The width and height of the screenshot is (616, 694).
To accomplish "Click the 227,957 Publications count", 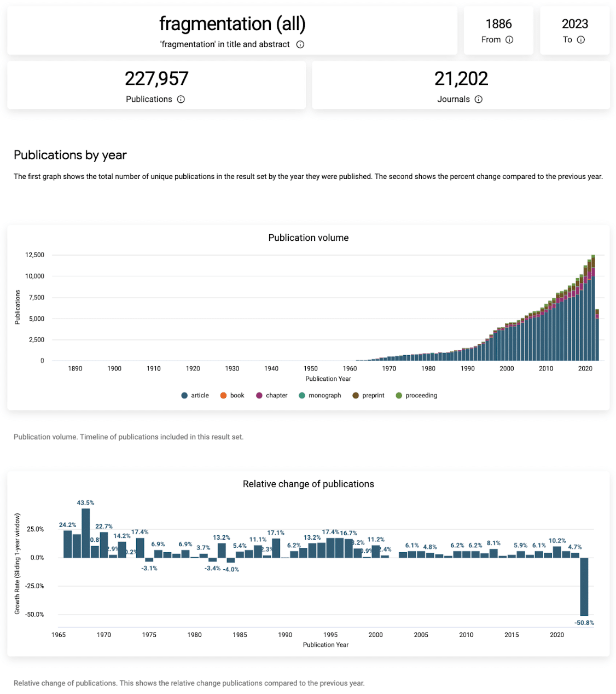I will click(156, 78).
